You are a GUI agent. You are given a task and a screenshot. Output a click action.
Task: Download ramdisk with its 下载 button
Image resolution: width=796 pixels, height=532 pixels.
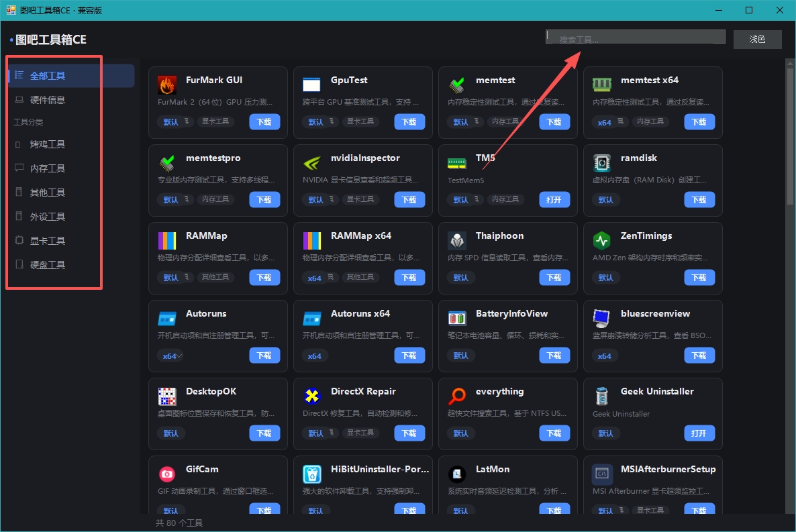point(699,199)
